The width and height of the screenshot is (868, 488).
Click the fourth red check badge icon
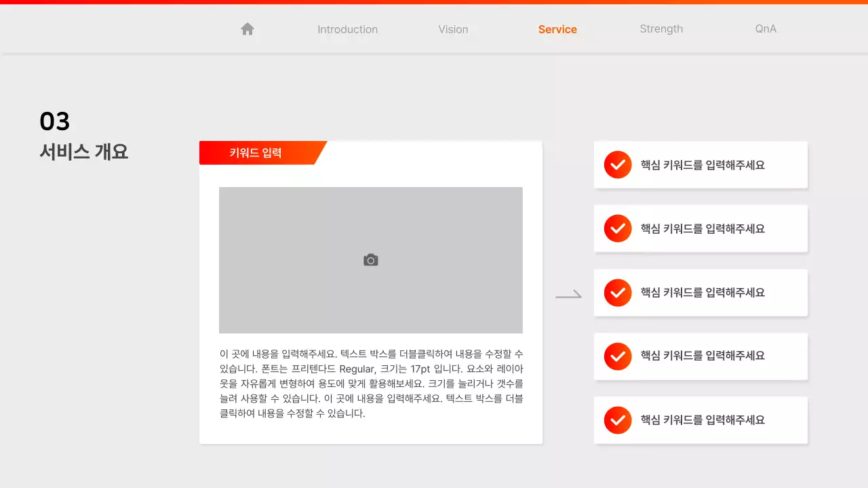pos(618,357)
